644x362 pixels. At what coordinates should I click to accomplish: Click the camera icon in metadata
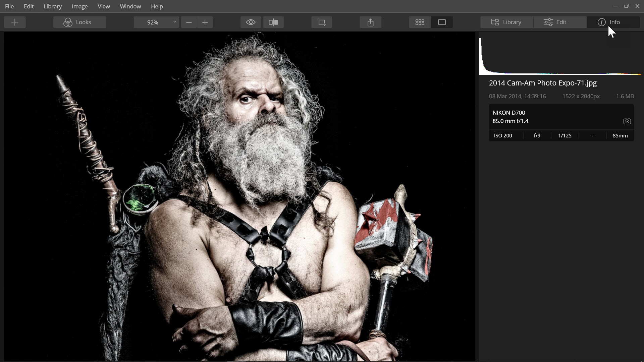627,121
